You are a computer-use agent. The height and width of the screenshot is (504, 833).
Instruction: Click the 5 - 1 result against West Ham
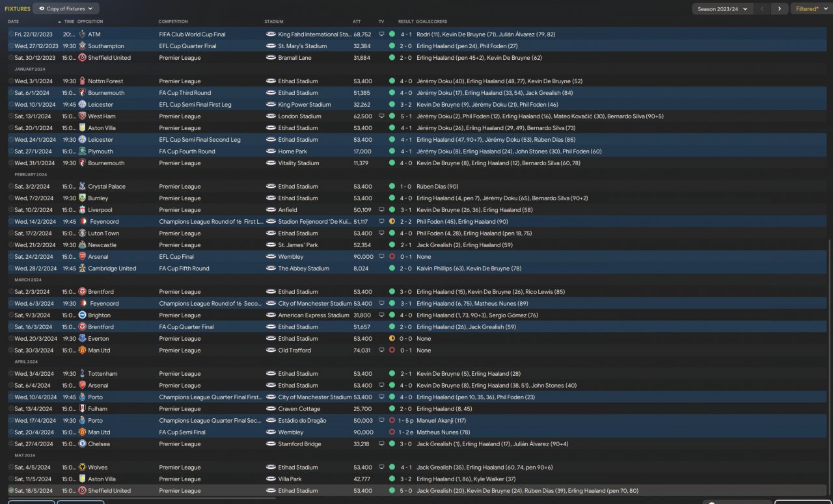click(406, 116)
